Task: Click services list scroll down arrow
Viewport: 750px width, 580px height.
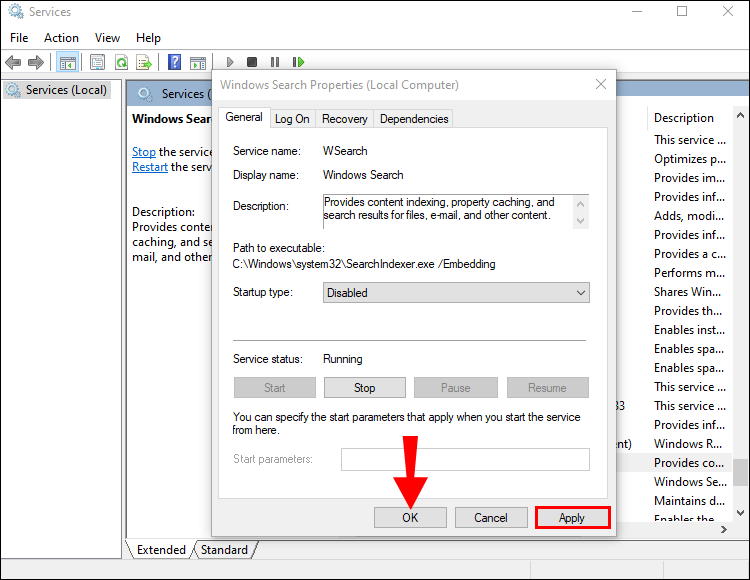Action: 740,513
